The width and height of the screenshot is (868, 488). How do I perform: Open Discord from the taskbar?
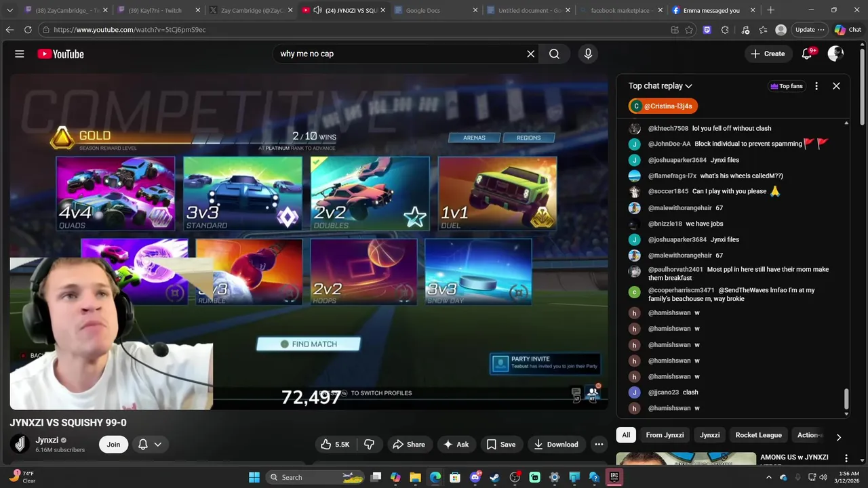point(475,477)
